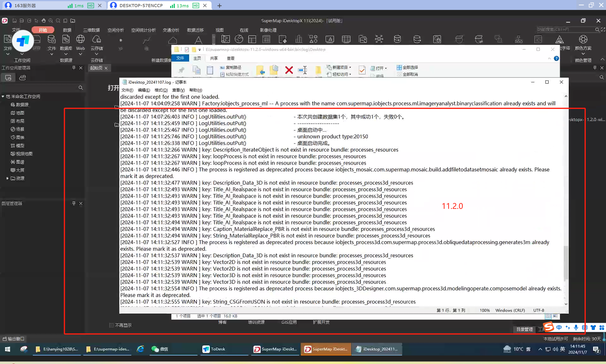Click Notepad vertical scrollbar thumb
The image size is (606, 364).
(566, 263)
